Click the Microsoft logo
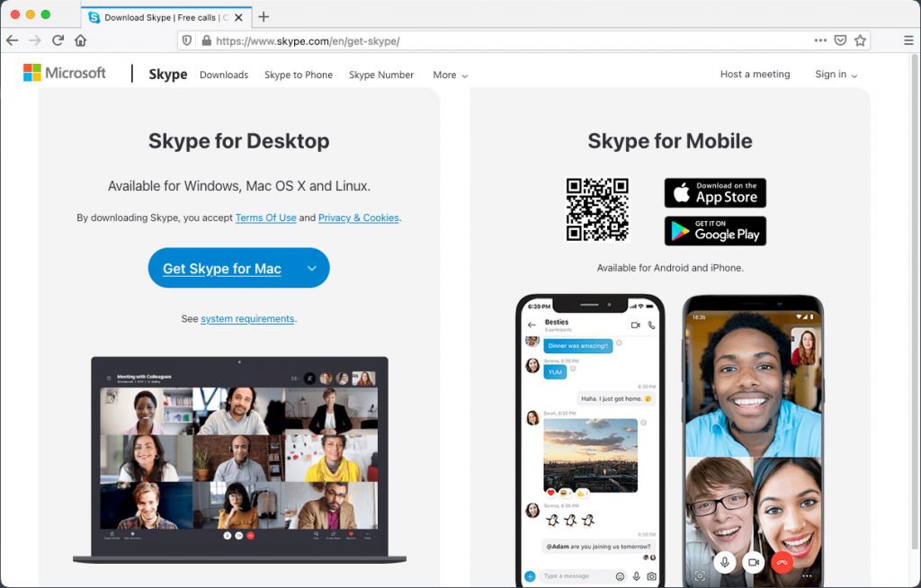The image size is (921, 588). coord(64,73)
